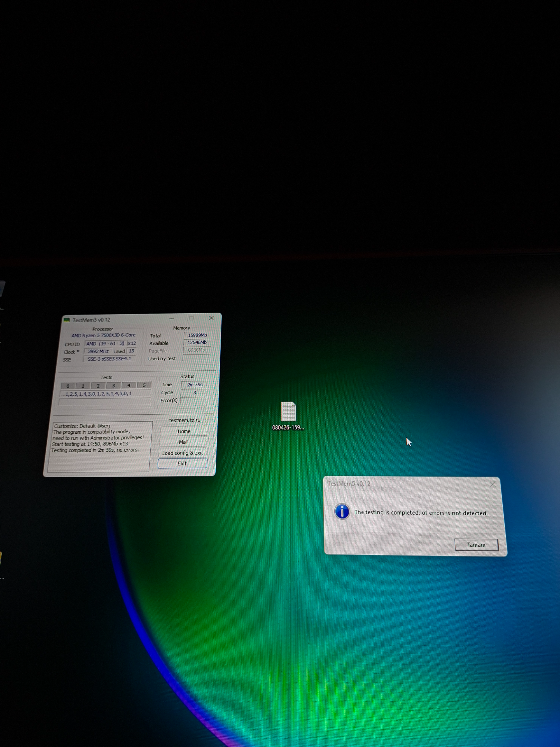
Task: Click the PageFile value 6966Mb
Action: point(196,350)
